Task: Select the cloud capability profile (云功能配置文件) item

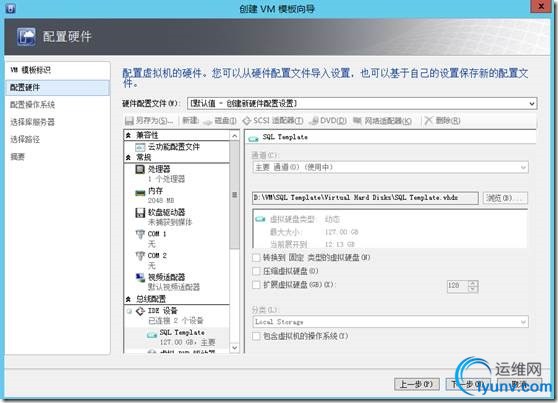Action: 174,147
